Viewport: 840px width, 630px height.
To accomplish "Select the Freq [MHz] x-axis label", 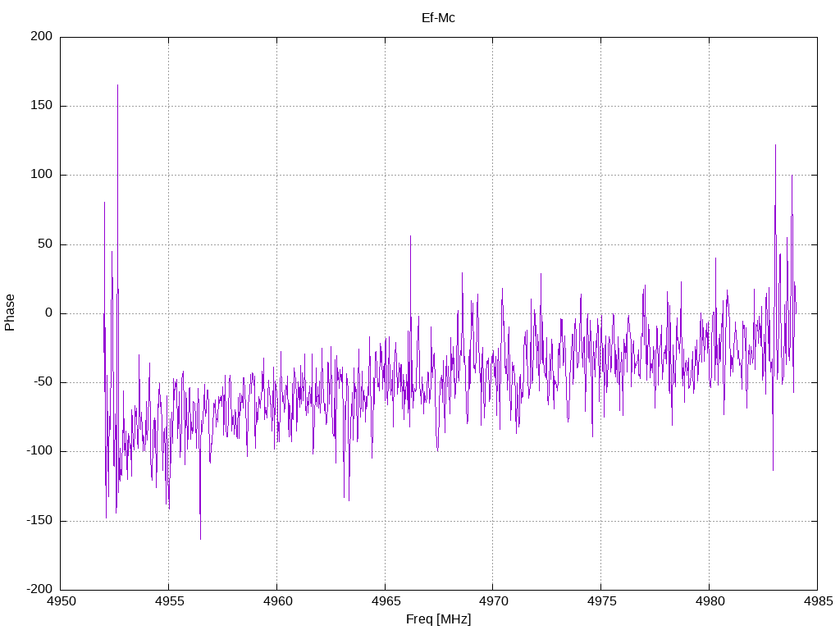I will coord(438,619).
